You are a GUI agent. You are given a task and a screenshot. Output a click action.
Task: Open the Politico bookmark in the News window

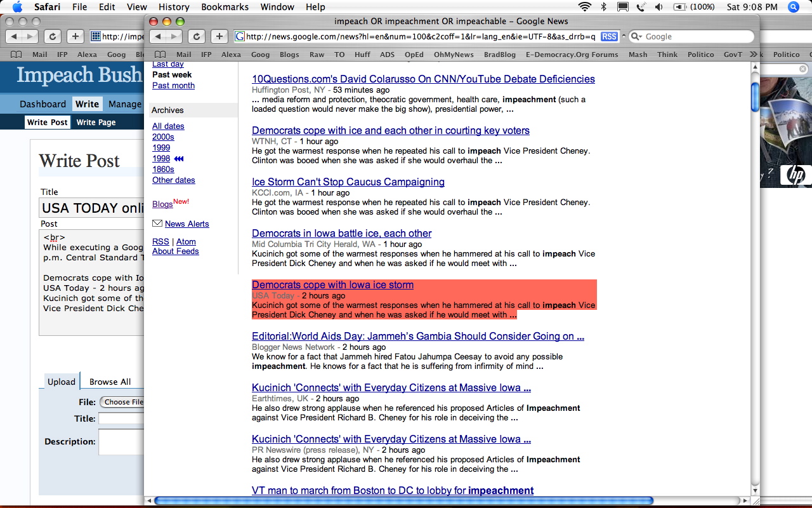coord(701,55)
